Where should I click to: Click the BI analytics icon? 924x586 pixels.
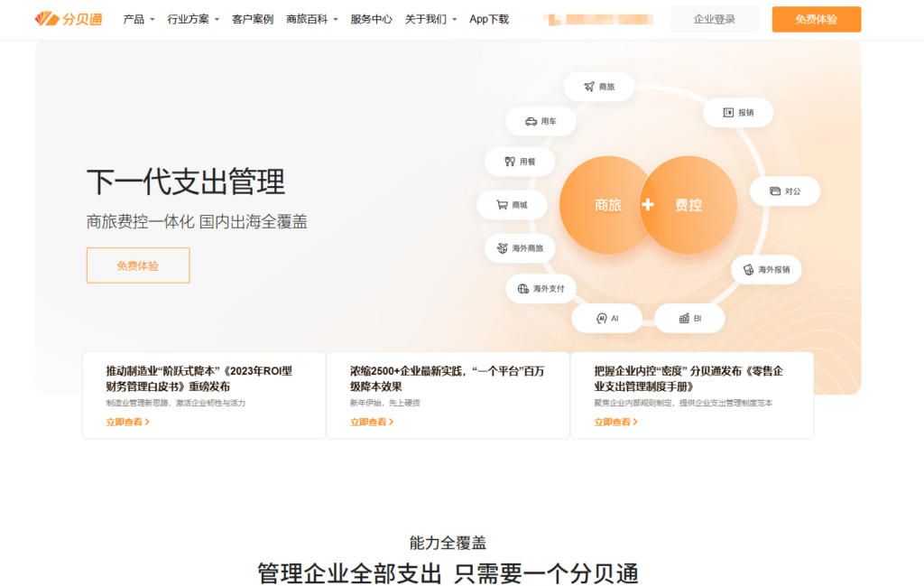point(689,318)
